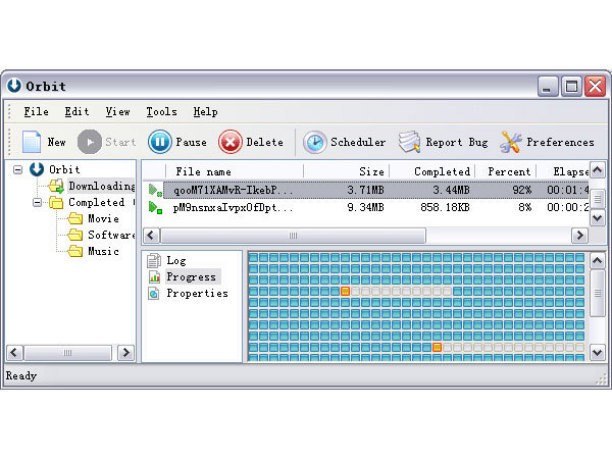
Task: Select the Music category
Action: tap(103, 251)
